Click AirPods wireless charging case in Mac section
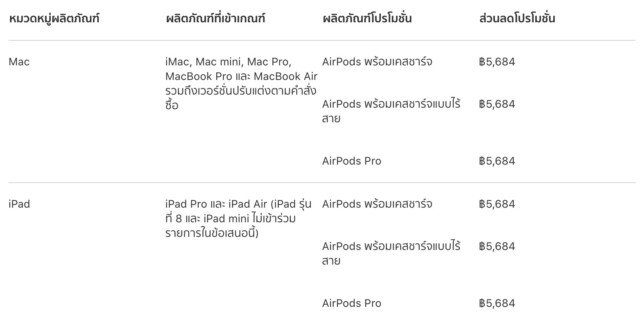The image size is (644, 333). [391, 111]
